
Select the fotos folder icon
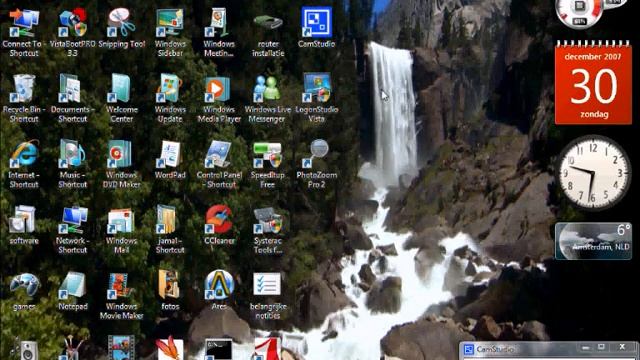point(170,285)
